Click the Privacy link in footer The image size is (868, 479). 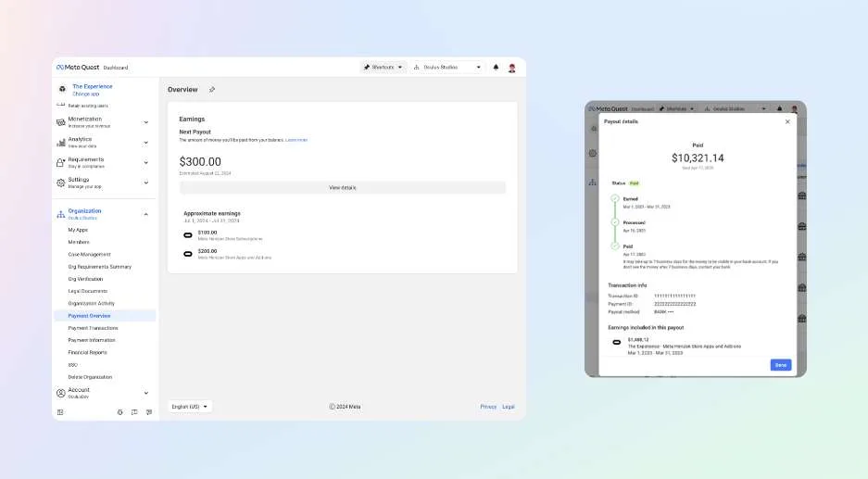coord(488,407)
